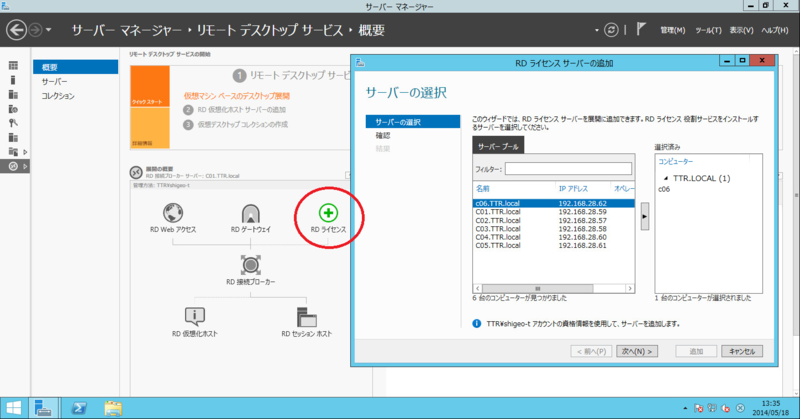The width and height of the screenshot is (800, 419).
Task: Select サーバー in the navigation pane
Action: pos(76,82)
